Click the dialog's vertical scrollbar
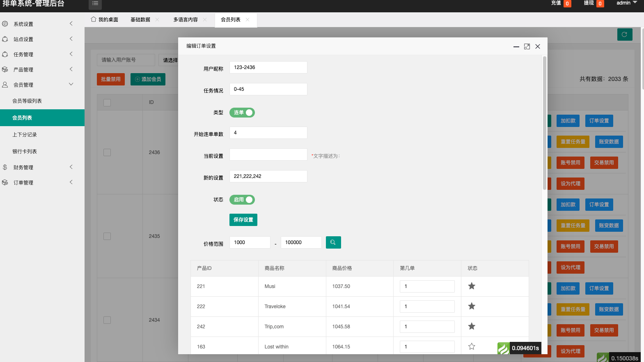 click(x=544, y=123)
